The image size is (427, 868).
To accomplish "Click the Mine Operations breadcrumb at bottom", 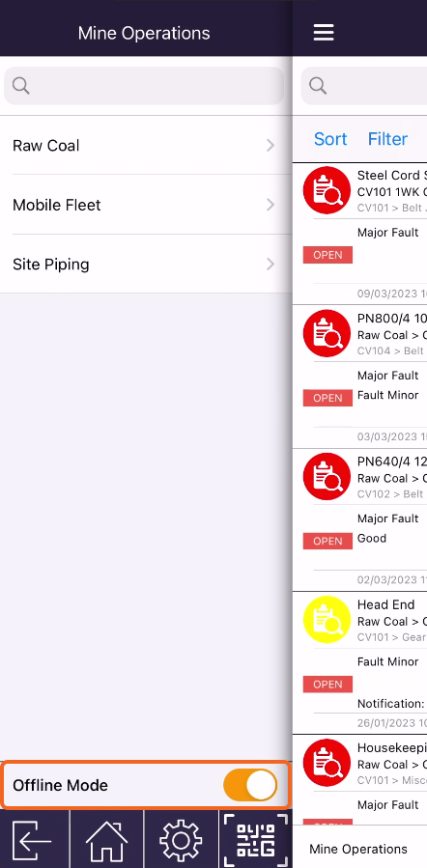I will point(358,849).
